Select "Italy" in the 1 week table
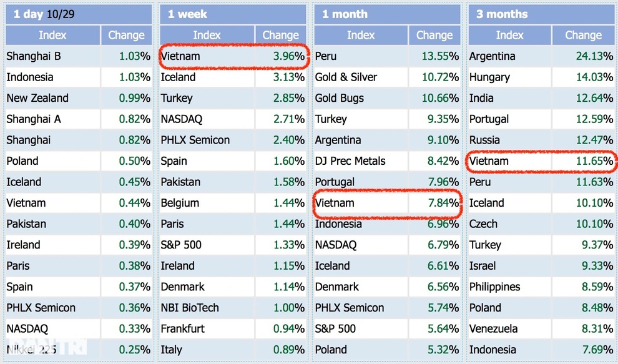The image size is (618, 364). pos(171,350)
